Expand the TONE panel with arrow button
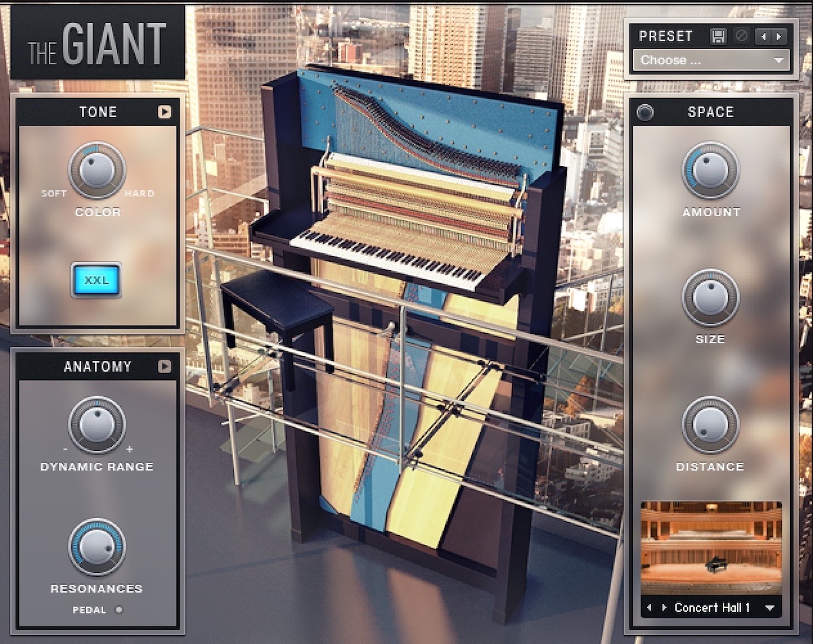This screenshot has width=813, height=644. pos(164,112)
